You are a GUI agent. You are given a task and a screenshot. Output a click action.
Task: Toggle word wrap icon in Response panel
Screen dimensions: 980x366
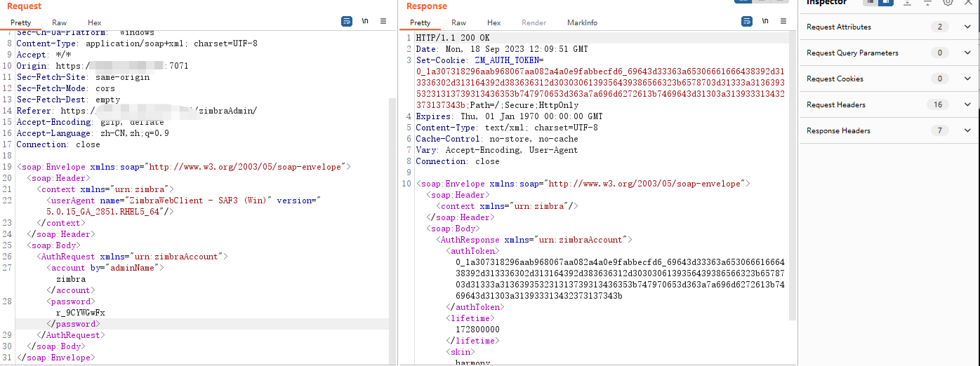pyautogui.click(x=747, y=22)
